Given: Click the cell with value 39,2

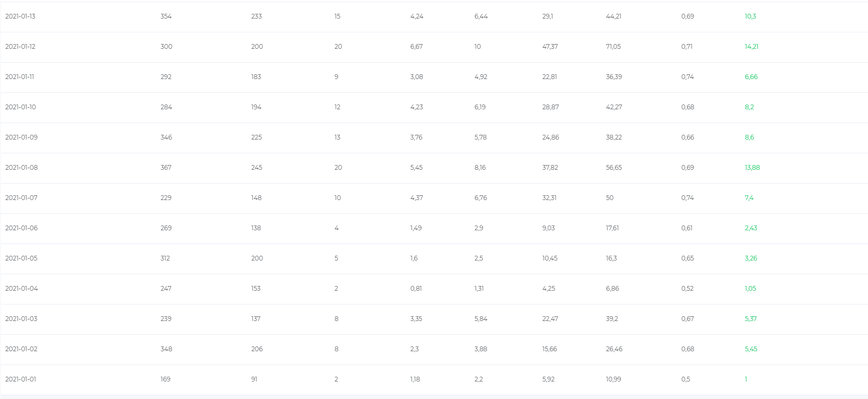Looking at the screenshot, I should (612, 319).
